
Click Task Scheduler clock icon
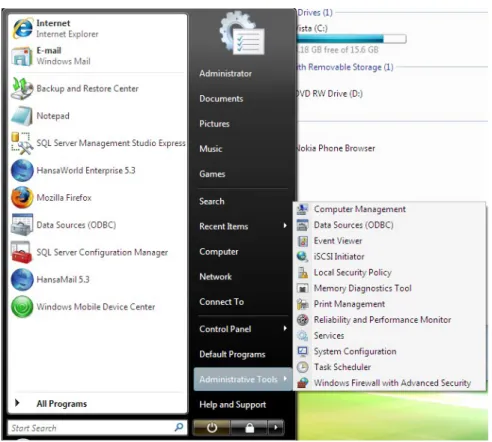coord(303,367)
